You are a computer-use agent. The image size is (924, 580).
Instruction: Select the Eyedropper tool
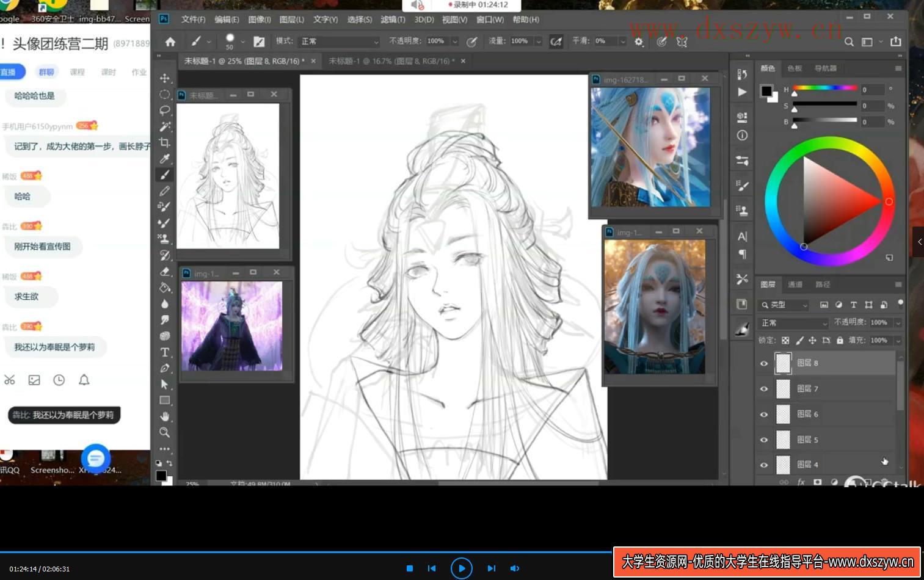point(164,159)
